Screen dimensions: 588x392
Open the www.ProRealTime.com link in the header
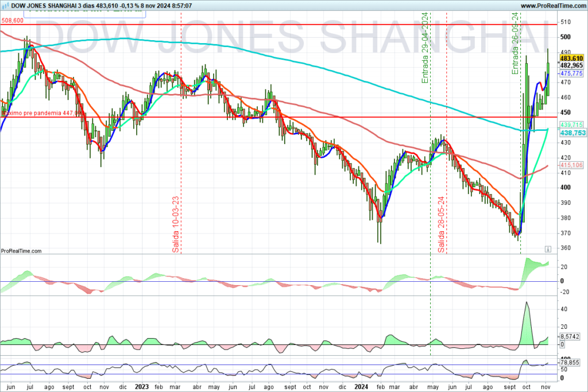(x=553, y=6)
